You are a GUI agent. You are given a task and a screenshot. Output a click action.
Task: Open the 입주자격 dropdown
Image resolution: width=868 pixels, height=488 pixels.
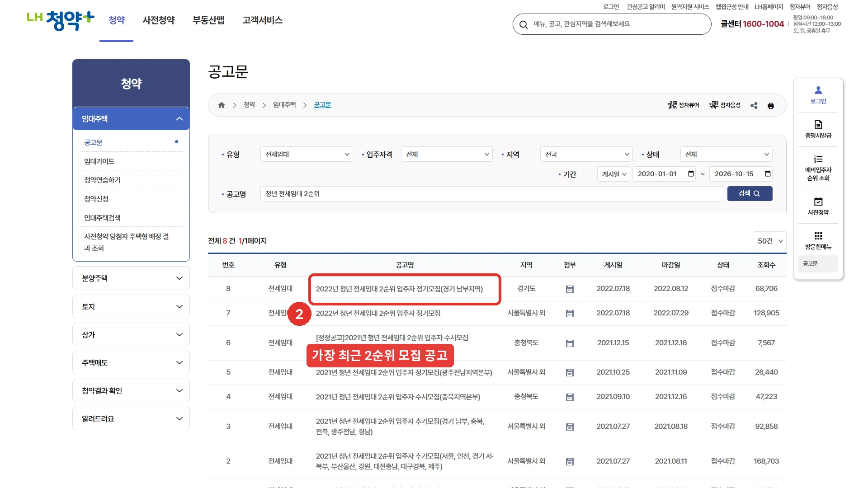[447, 155]
